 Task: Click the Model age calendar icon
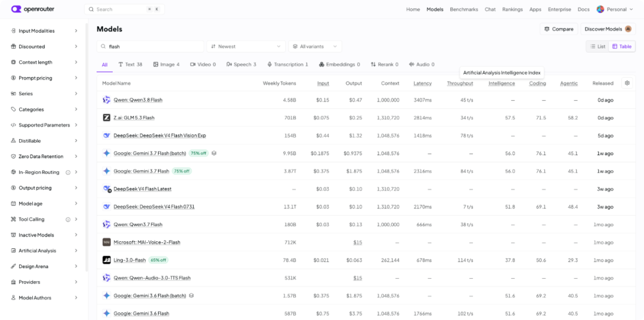pyautogui.click(x=14, y=204)
